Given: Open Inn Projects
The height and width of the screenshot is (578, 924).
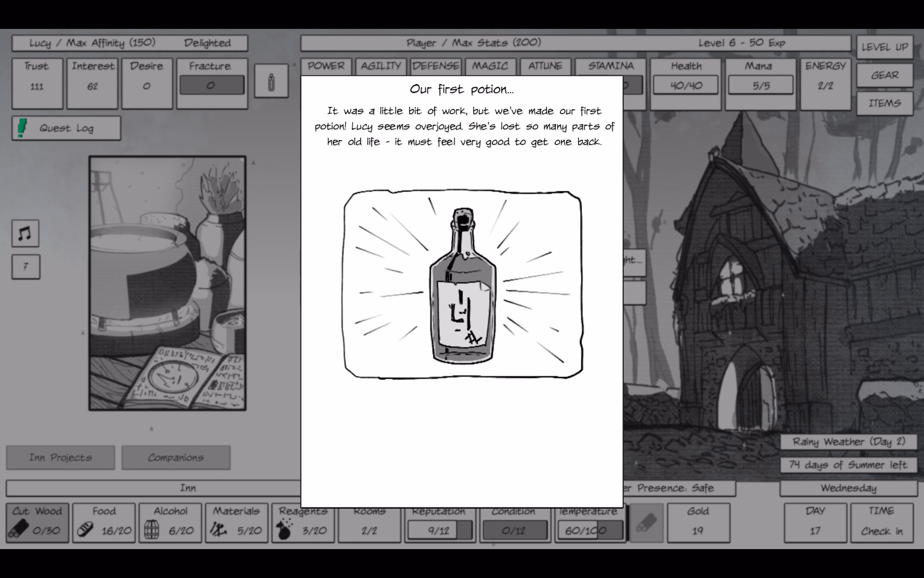Looking at the screenshot, I should click(x=61, y=457).
